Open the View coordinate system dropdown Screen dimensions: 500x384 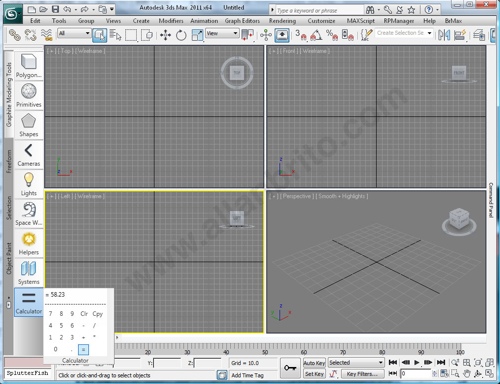(222, 33)
